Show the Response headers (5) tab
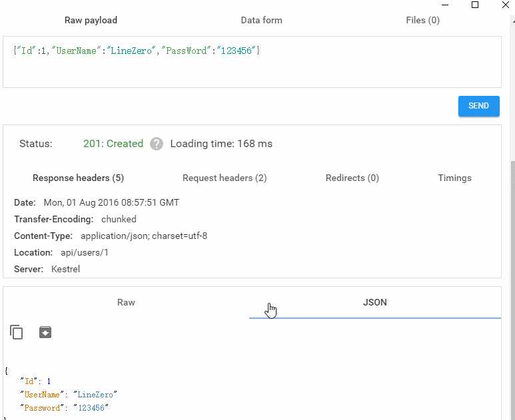 pos(78,178)
